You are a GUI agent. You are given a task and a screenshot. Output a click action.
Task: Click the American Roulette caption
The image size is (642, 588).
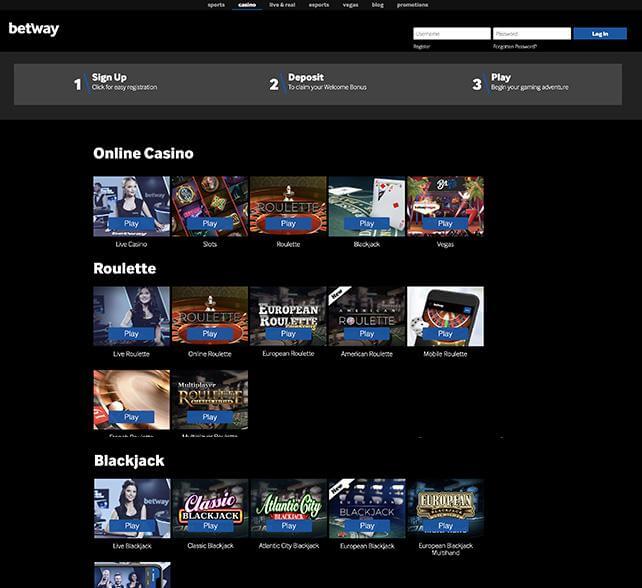click(367, 354)
